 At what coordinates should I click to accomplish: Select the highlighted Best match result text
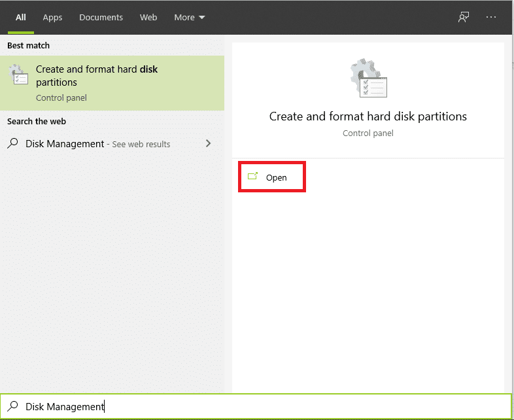pyautogui.click(x=97, y=76)
